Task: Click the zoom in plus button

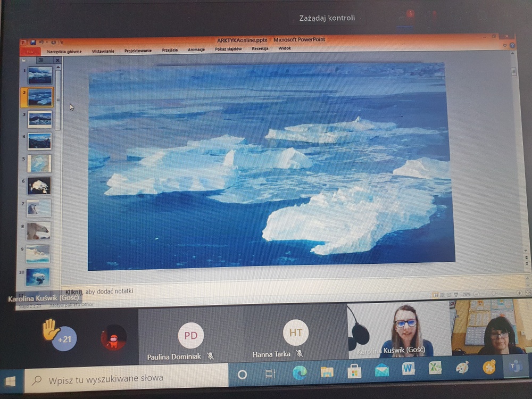Action: 519,293
